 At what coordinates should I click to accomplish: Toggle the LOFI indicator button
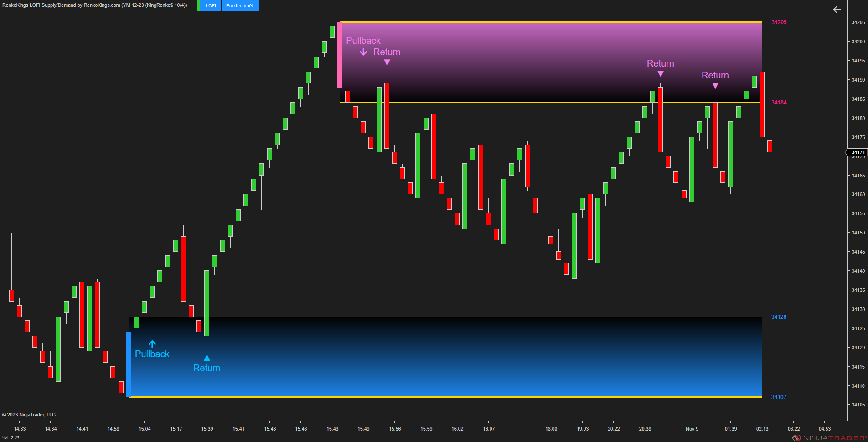[210, 5]
